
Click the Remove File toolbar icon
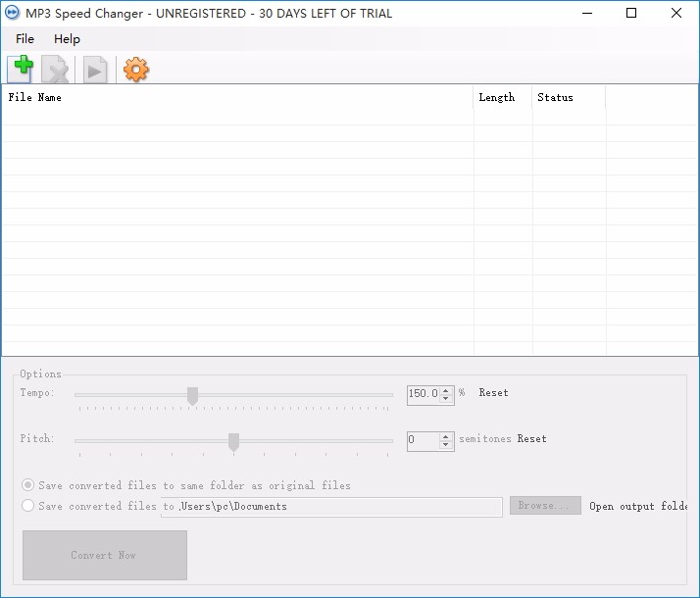tap(55, 70)
